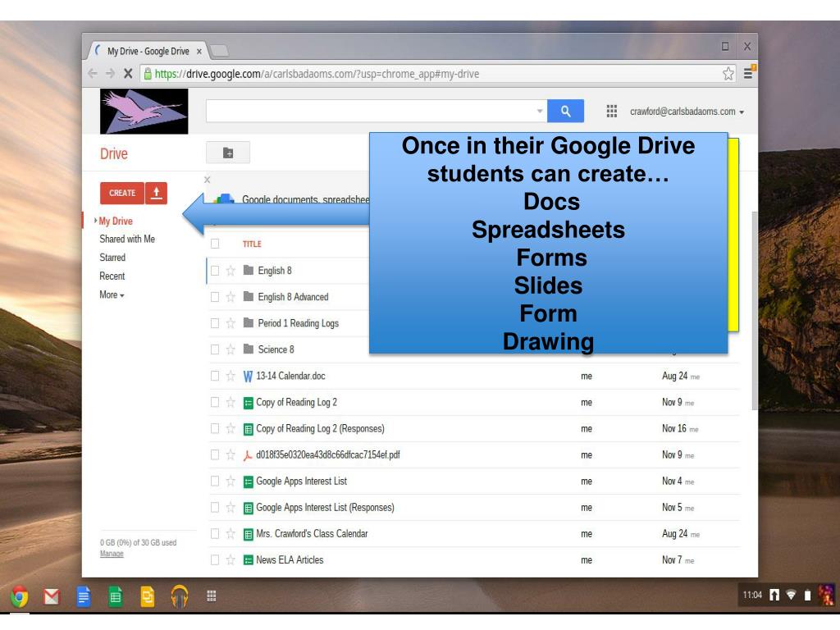The height and width of the screenshot is (630, 840).
Task: Dismiss the notice with the small X
Action: (x=208, y=180)
